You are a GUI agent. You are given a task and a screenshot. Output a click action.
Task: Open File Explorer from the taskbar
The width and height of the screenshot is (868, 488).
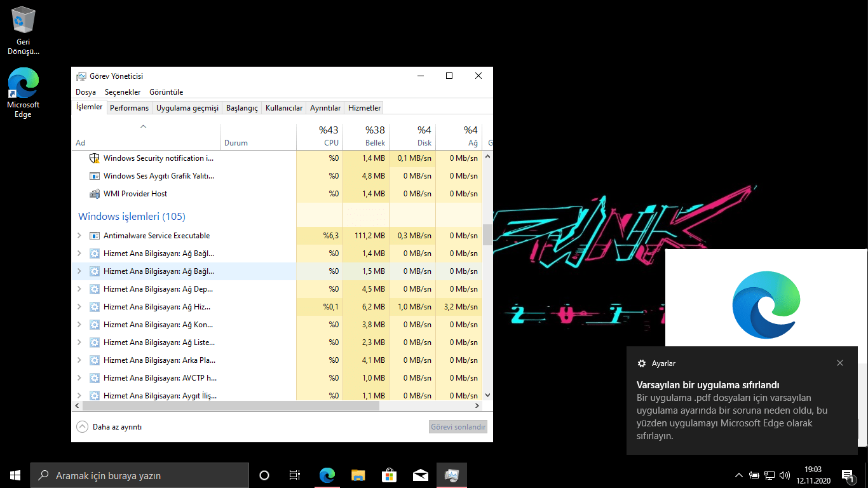coord(358,475)
